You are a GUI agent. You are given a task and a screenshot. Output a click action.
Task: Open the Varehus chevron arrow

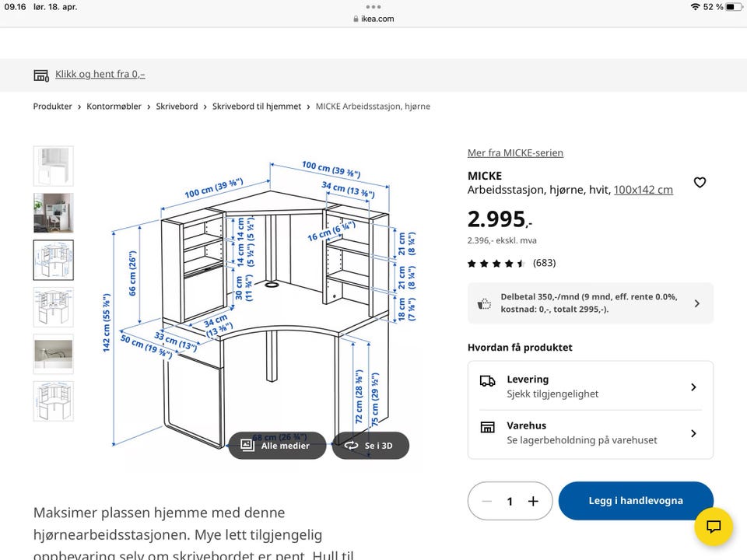pos(693,433)
